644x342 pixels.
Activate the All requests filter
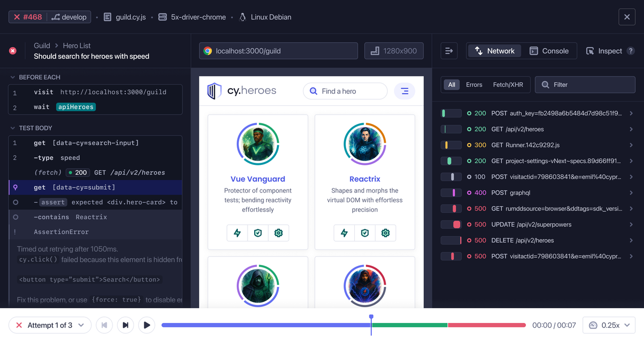(x=451, y=84)
